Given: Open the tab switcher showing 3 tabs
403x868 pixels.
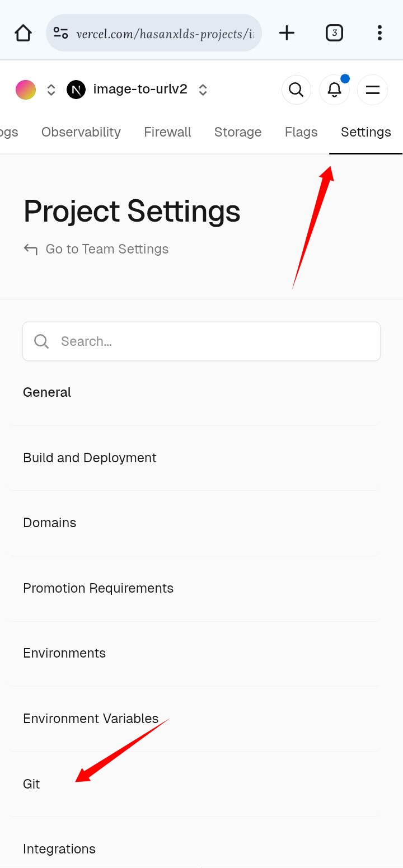Looking at the screenshot, I should pos(334,33).
